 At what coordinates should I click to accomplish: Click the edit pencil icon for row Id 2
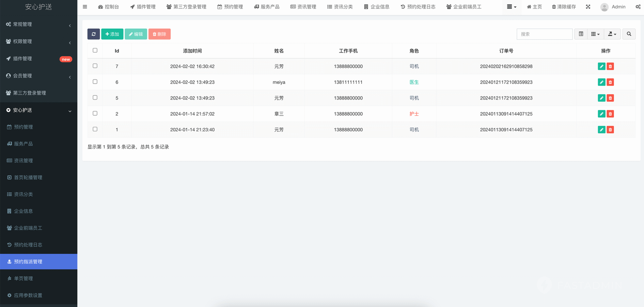tap(601, 114)
